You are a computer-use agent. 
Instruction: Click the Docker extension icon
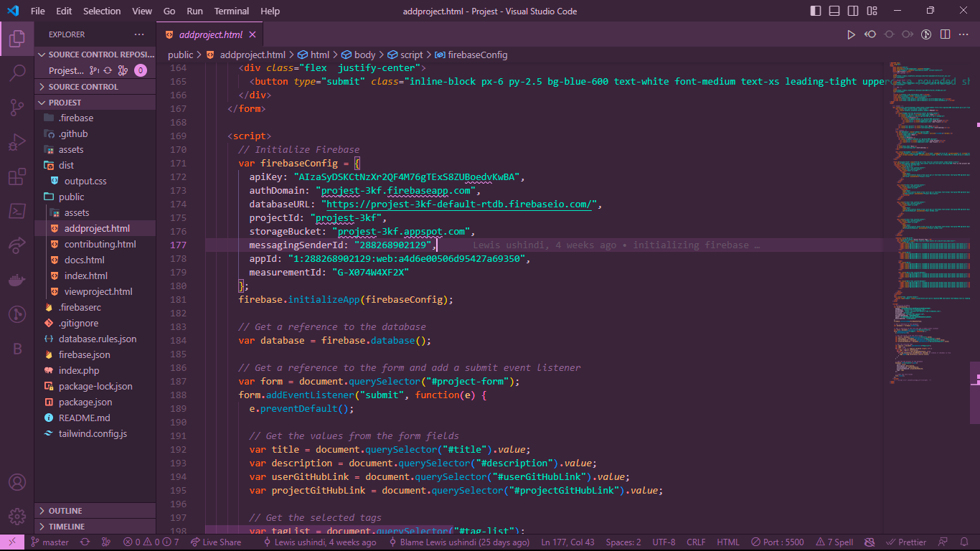(x=17, y=280)
